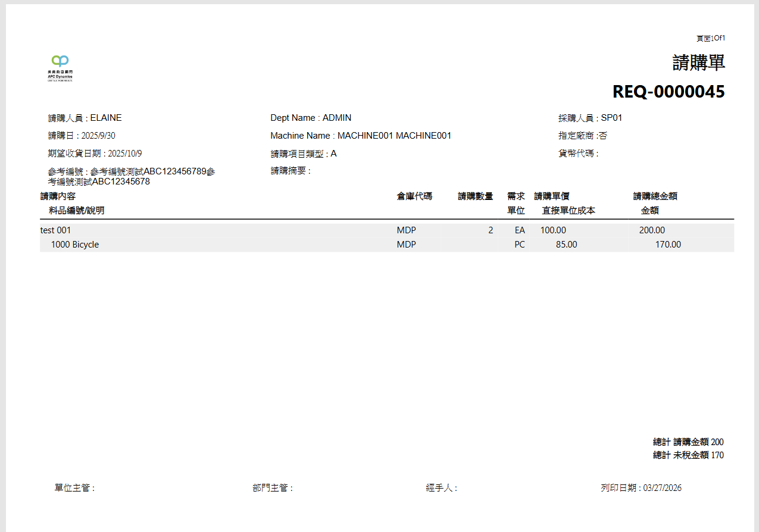Click 'MDP' in the 1000 Bicycle row
Viewport: 759px width, 532px height.
[x=407, y=245]
